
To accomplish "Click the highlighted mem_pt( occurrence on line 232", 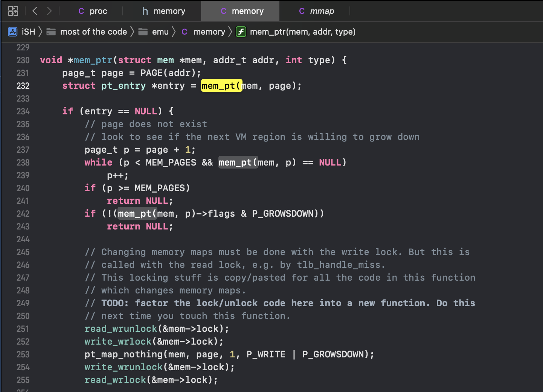I will (221, 86).
